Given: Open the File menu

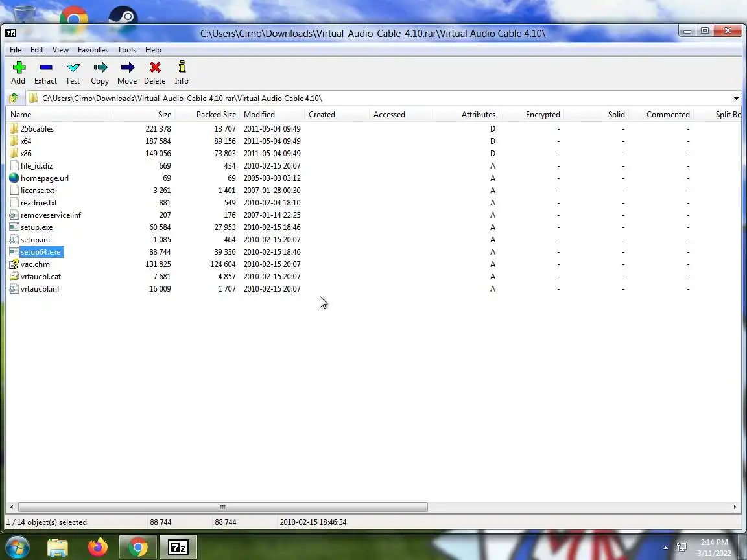Looking at the screenshot, I should tap(16, 49).
